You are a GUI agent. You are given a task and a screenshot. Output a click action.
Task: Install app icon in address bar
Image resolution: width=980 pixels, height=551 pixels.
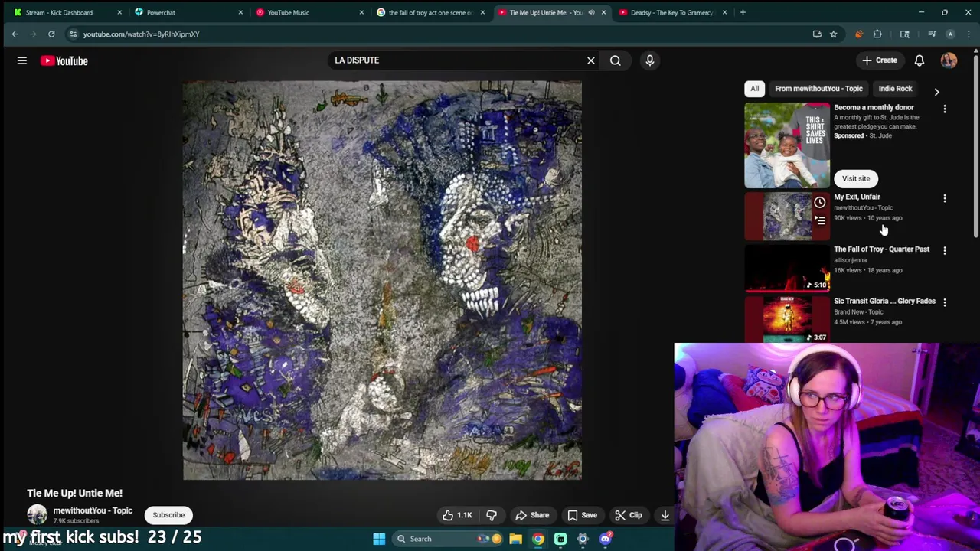point(817,34)
